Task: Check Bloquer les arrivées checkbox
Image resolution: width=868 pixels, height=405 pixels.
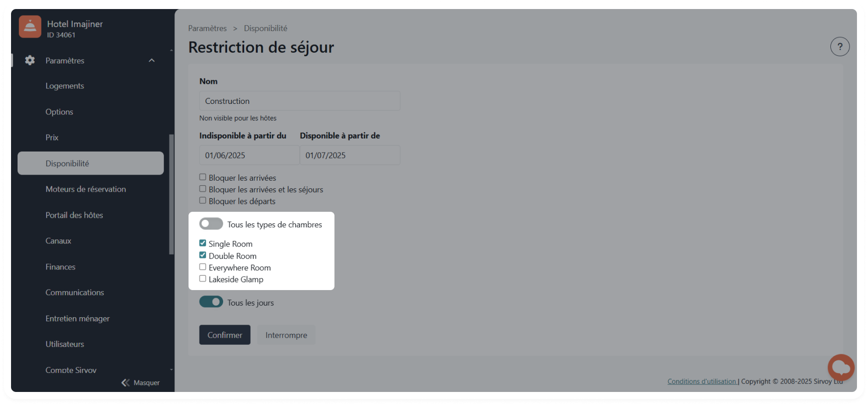Action: coord(203,177)
